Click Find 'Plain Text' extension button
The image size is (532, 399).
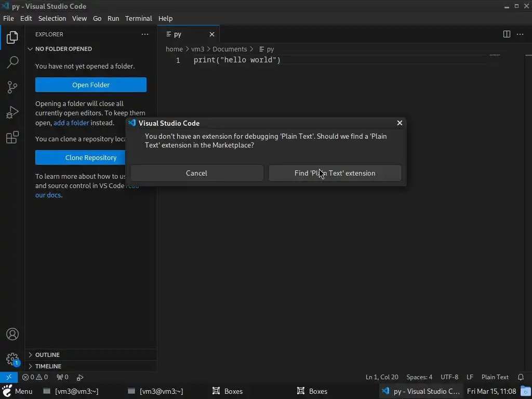[x=335, y=173]
